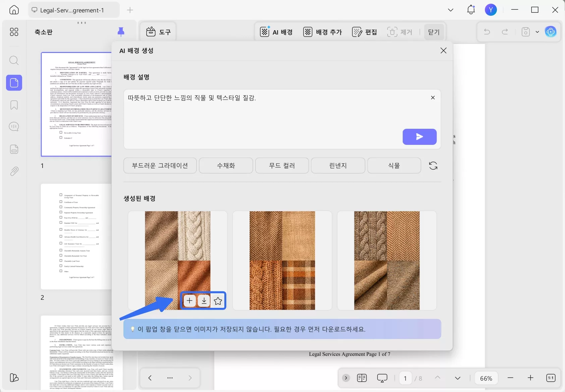Star the first generated background as favorite

[218, 300]
